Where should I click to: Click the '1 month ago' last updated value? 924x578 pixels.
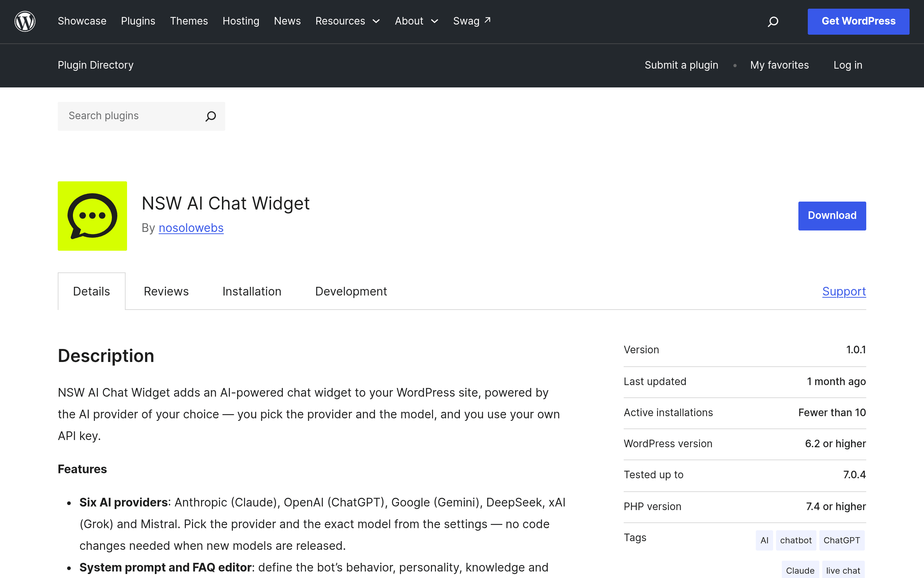pyautogui.click(x=837, y=381)
